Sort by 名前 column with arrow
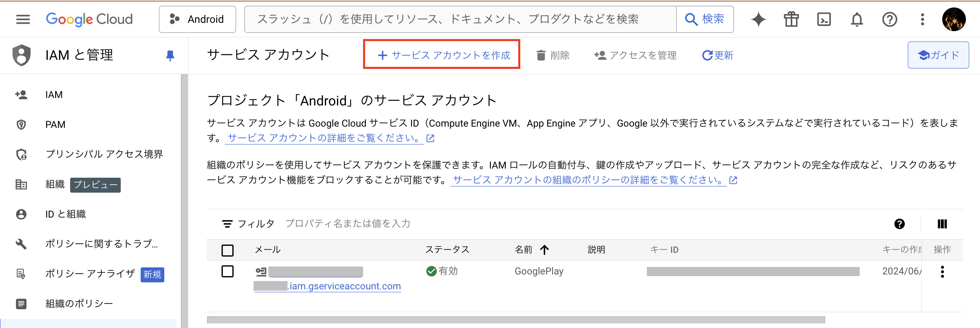Screen dimensions: 980x328 click(532, 250)
